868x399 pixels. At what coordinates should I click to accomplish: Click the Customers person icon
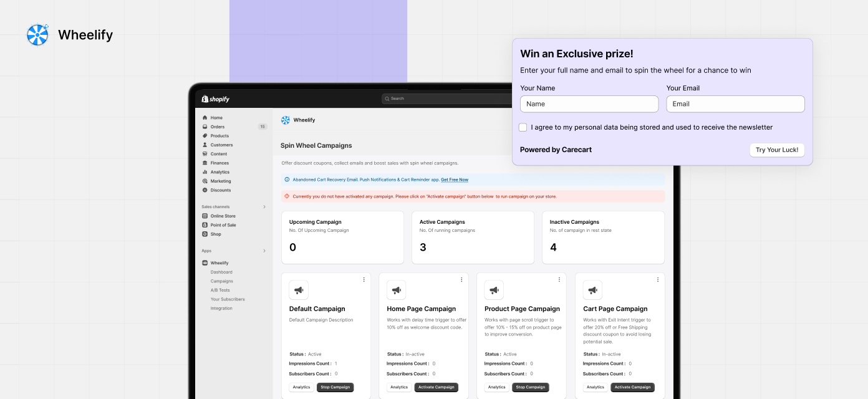coord(205,145)
